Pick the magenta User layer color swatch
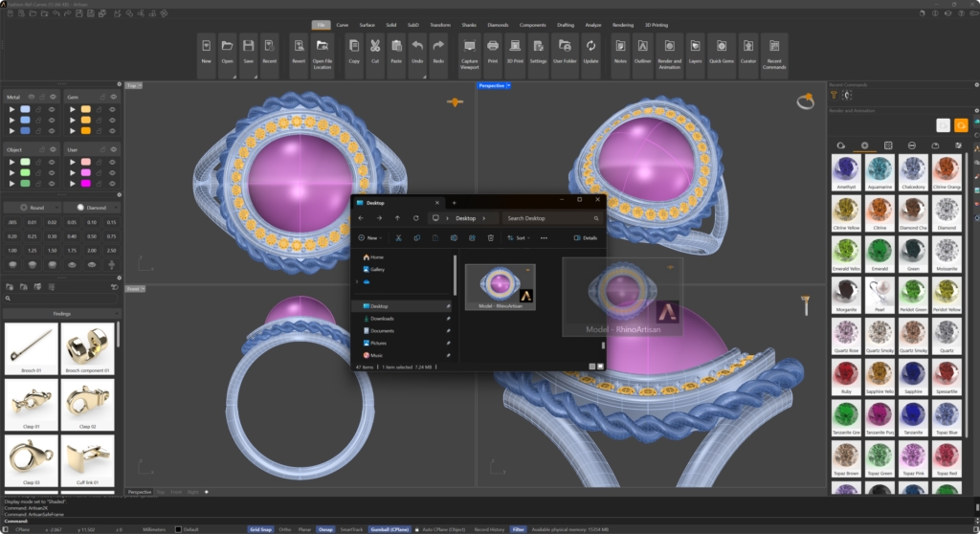980x534 pixels. (86, 183)
